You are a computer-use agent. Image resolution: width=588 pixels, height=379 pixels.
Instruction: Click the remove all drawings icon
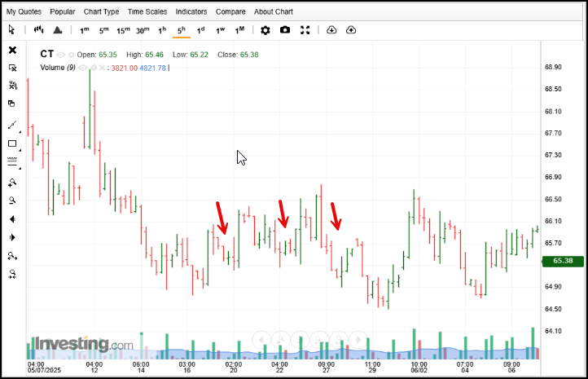point(13,86)
